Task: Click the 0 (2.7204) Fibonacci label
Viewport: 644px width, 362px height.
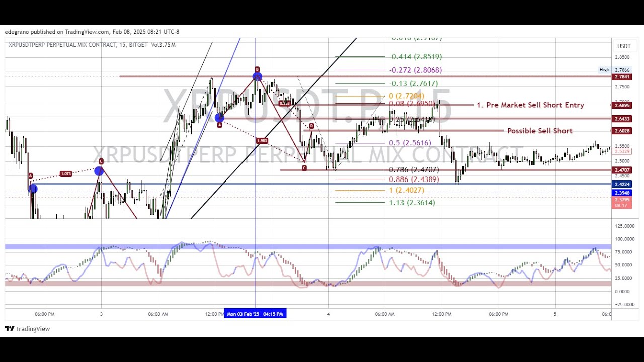Action: (407, 96)
